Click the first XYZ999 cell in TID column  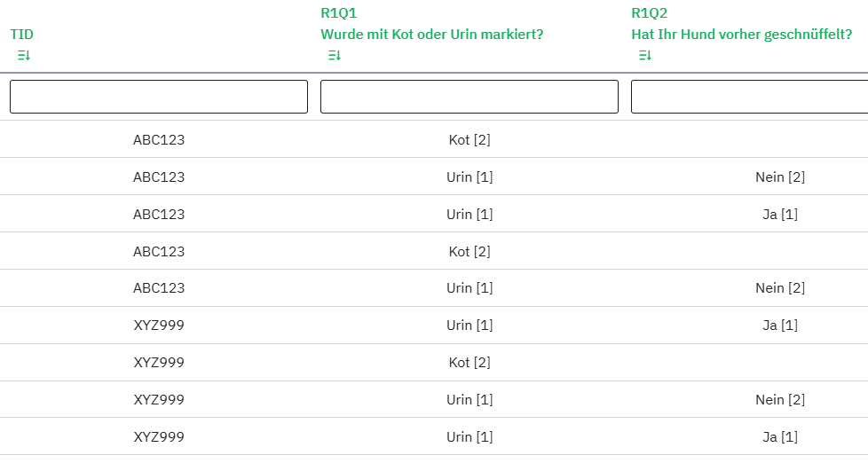tap(159, 326)
